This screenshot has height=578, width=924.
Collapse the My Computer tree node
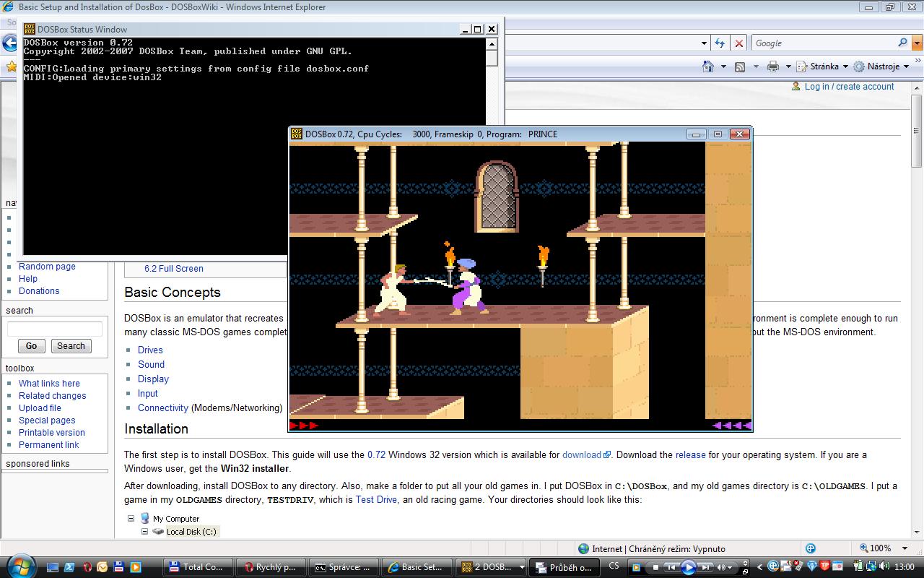[x=131, y=519]
